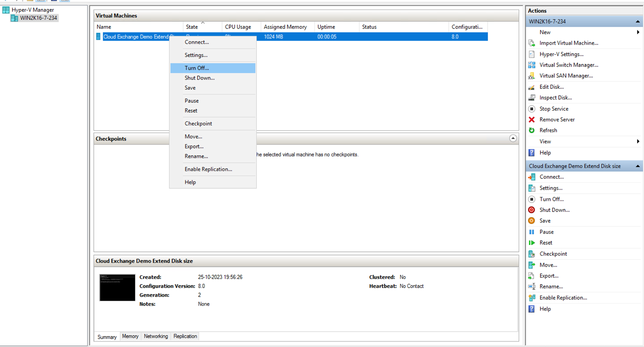Click the Configuration column header
The width and height of the screenshot is (644, 347).
coord(468,27)
